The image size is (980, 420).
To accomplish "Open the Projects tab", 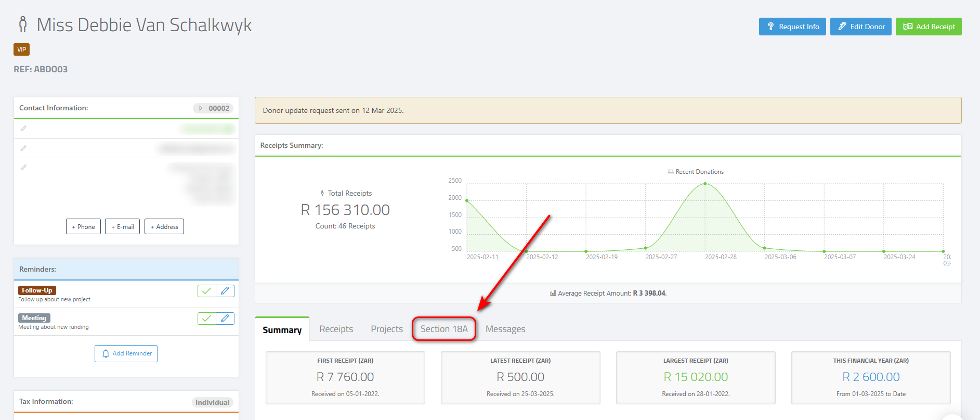I will tap(387, 329).
